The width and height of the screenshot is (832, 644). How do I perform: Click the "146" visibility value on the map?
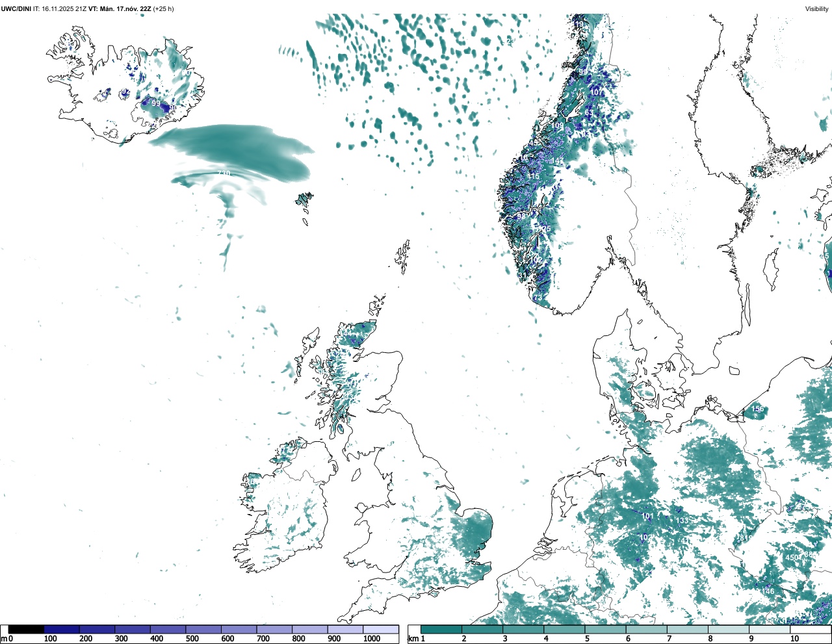coord(768,591)
